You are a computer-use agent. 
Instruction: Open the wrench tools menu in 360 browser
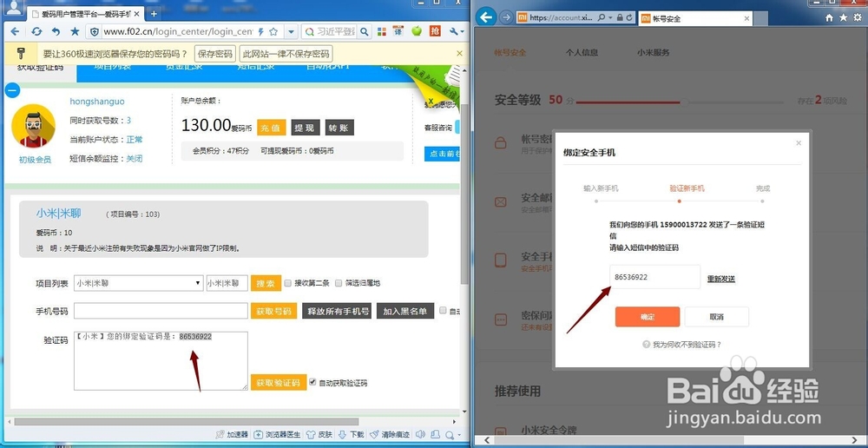click(457, 31)
